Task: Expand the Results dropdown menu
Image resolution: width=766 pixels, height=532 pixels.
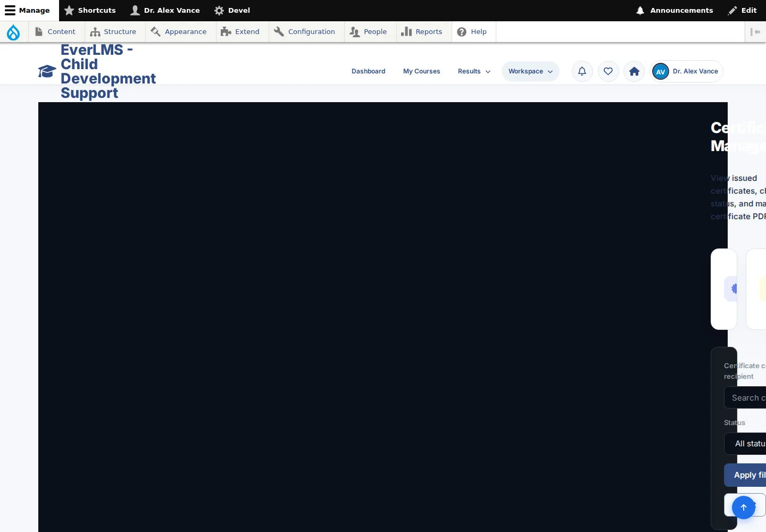Action: (x=474, y=71)
